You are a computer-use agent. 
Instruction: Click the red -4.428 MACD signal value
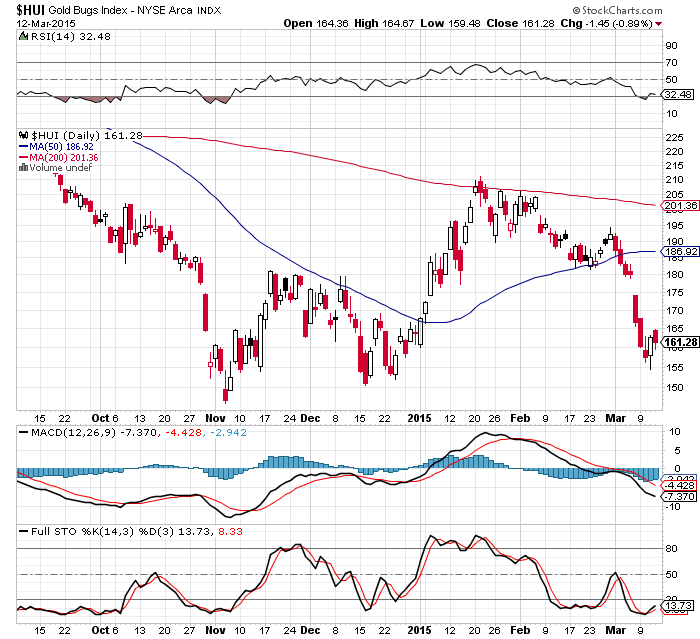coord(183,432)
